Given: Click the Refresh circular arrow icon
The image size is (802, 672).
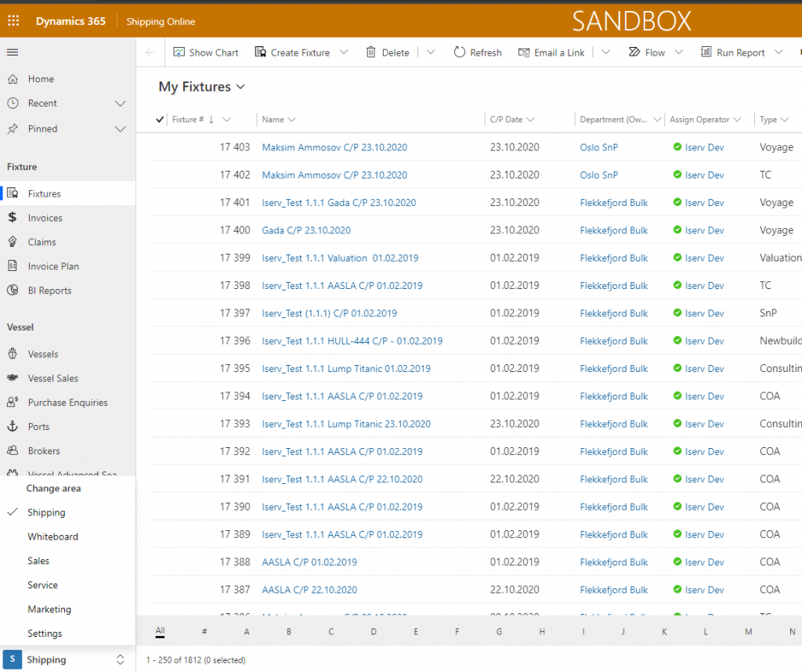Looking at the screenshot, I should pyautogui.click(x=459, y=52).
